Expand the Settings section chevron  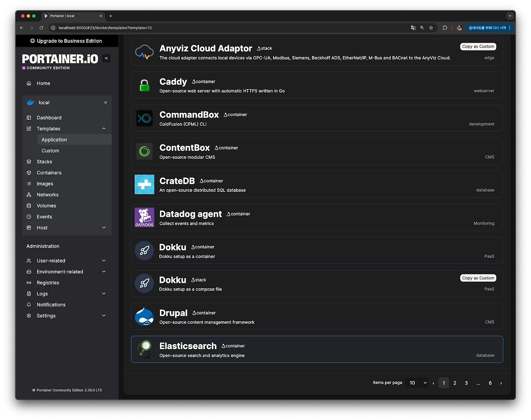[x=104, y=316]
